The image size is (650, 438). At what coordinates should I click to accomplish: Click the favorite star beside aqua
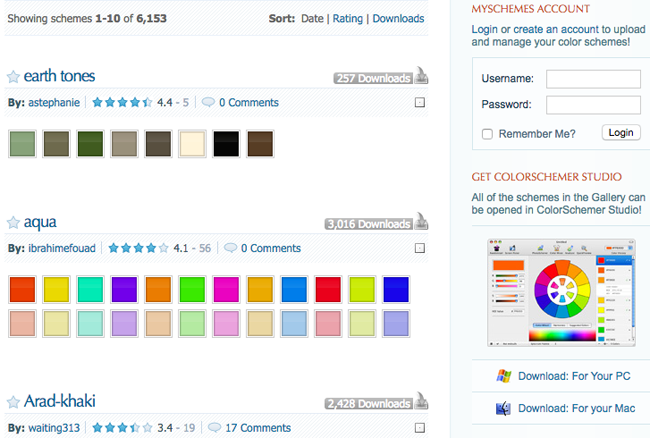(x=13, y=223)
